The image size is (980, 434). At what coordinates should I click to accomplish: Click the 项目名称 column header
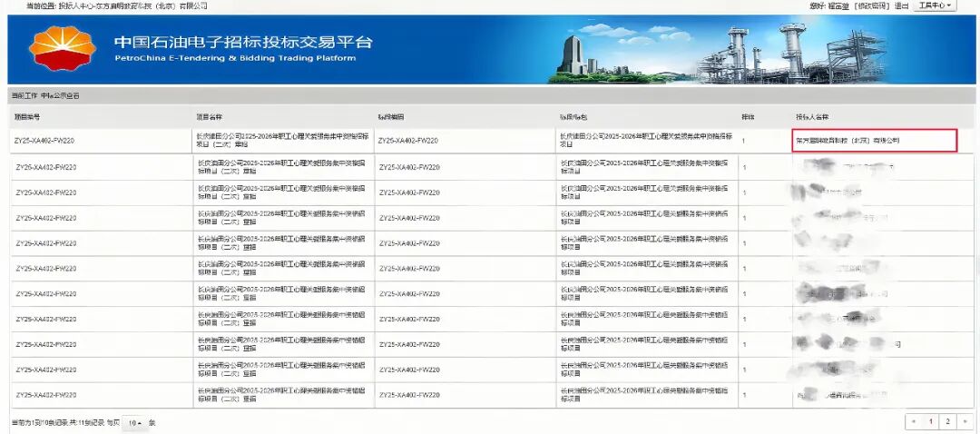209,117
